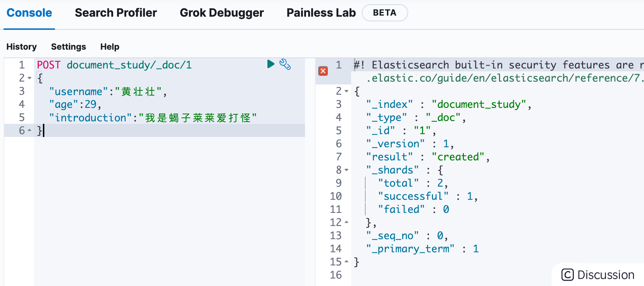Click line number 16 in the output gutter
This screenshot has height=286, width=644.
336,275
